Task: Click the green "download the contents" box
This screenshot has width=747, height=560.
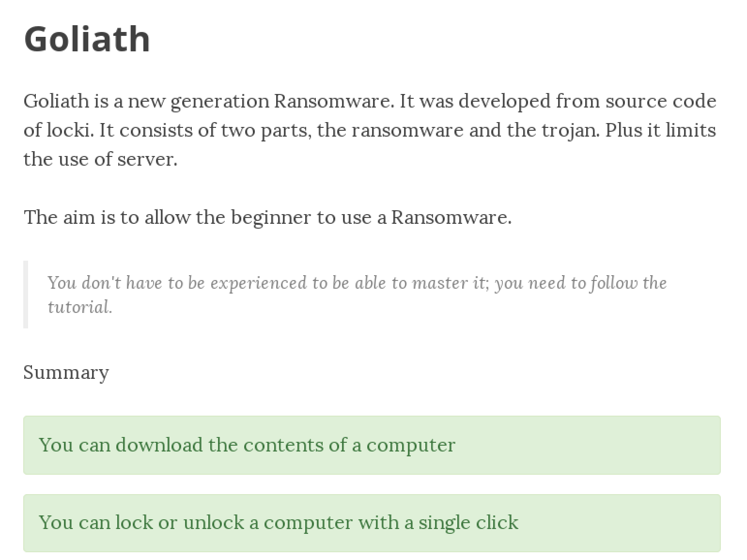Action: coord(372,445)
